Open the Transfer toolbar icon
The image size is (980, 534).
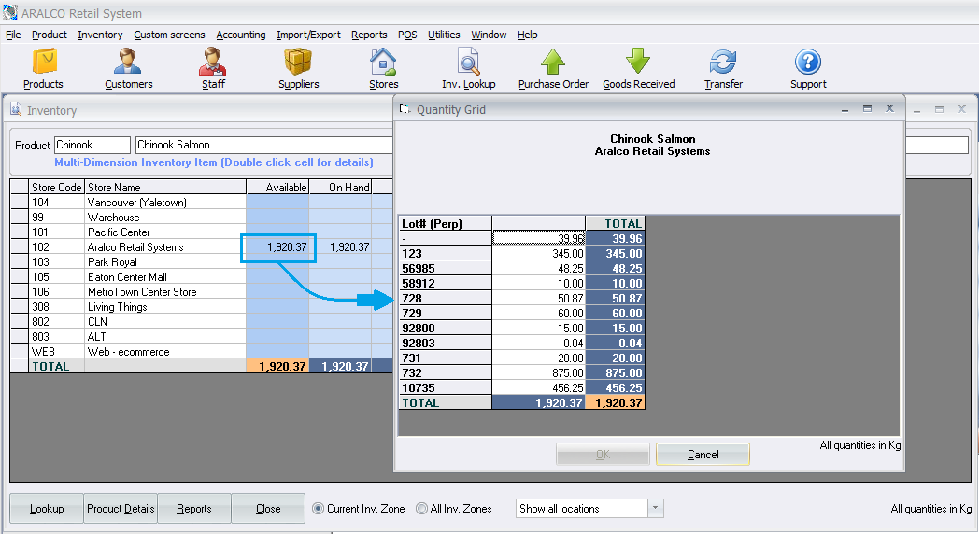click(723, 69)
